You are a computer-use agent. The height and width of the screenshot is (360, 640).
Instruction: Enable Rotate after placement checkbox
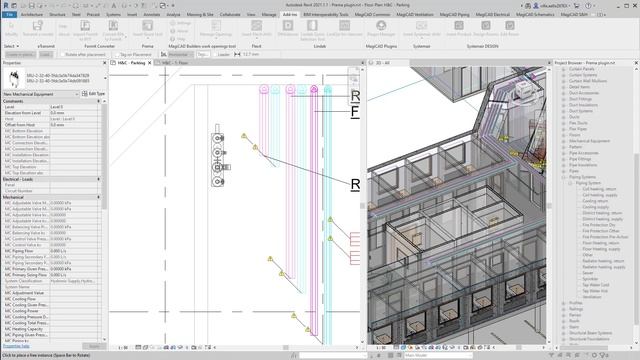point(63,54)
